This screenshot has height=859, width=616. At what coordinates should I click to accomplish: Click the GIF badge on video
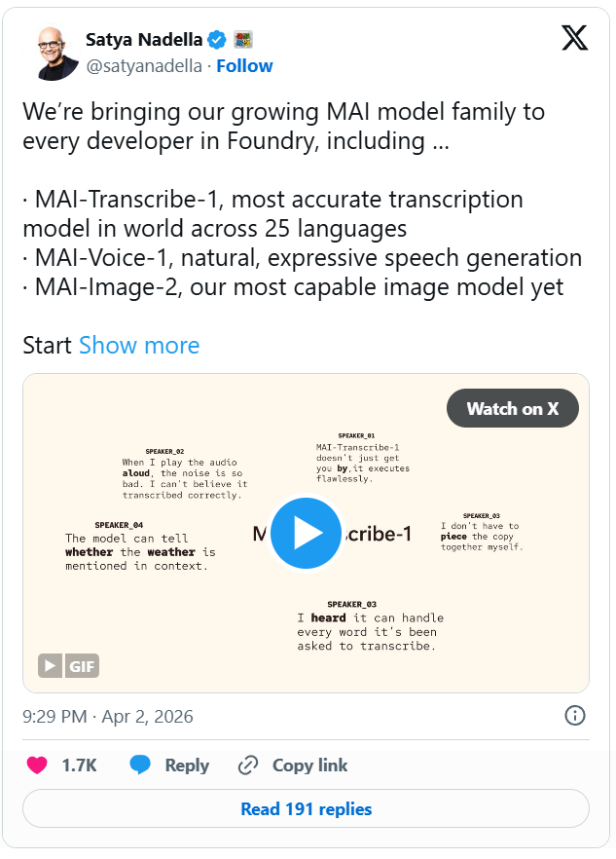[69, 666]
